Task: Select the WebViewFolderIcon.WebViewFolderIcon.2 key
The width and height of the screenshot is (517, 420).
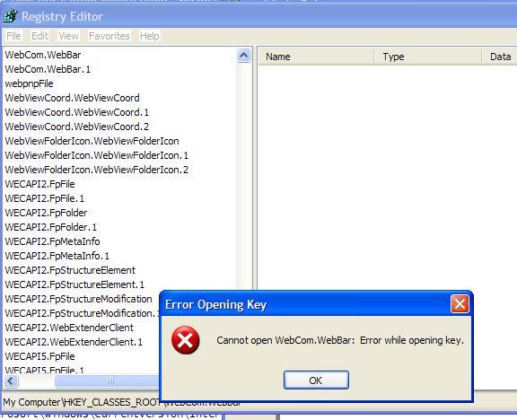Action: (x=97, y=170)
